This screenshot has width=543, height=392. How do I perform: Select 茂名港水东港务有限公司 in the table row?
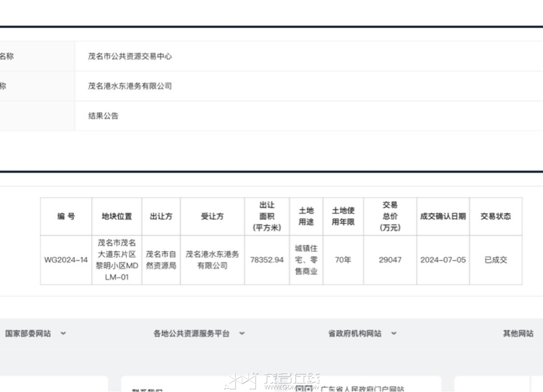[212, 260]
